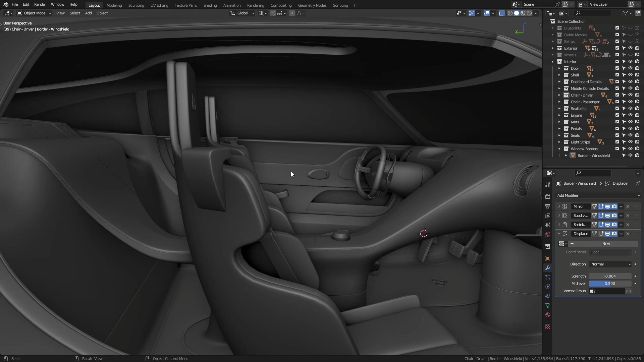
Task: Toggle viewport overlays display
Action: [x=487, y=13]
